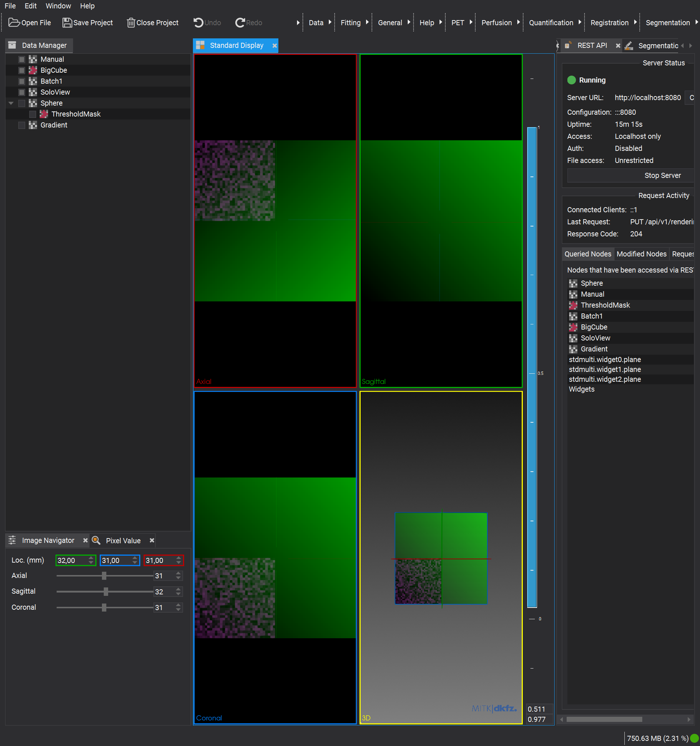Open the Registration toolbar group
700x746 pixels.
[609, 23]
